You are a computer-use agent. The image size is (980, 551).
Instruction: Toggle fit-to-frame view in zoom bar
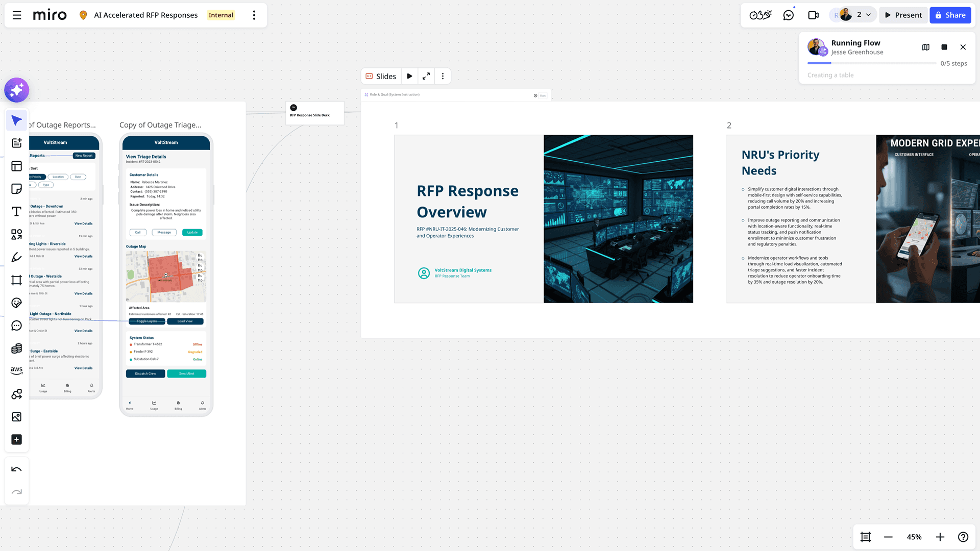click(x=866, y=537)
